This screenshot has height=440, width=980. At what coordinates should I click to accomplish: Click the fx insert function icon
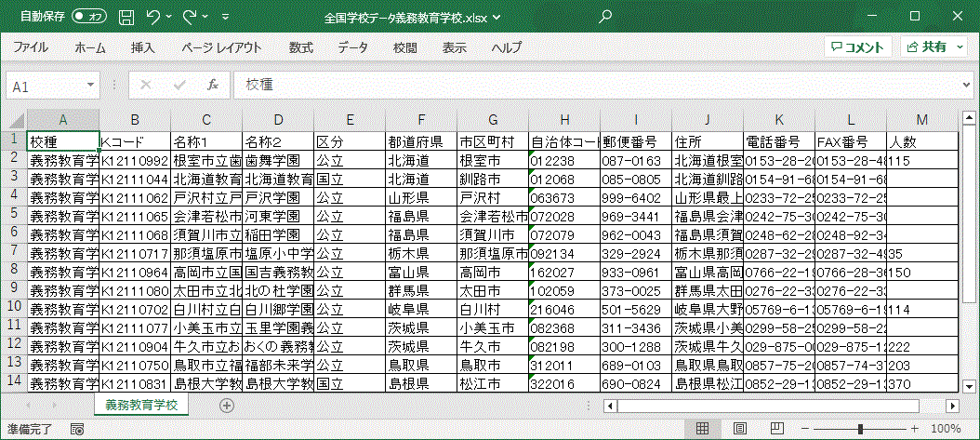[x=212, y=85]
